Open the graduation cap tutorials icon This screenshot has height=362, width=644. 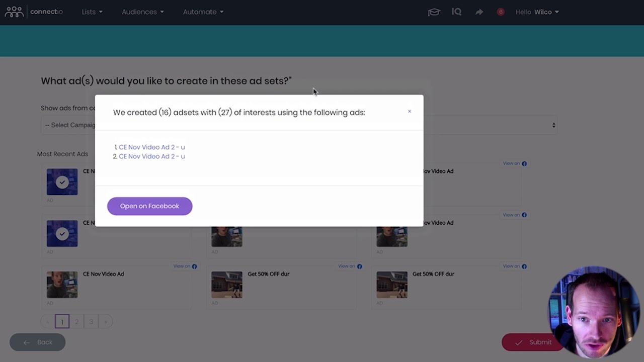434,12
